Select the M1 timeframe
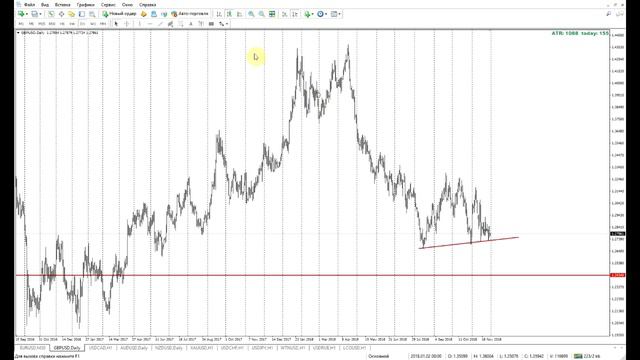Viewport: 640px width, 360px height. point(21,24)
